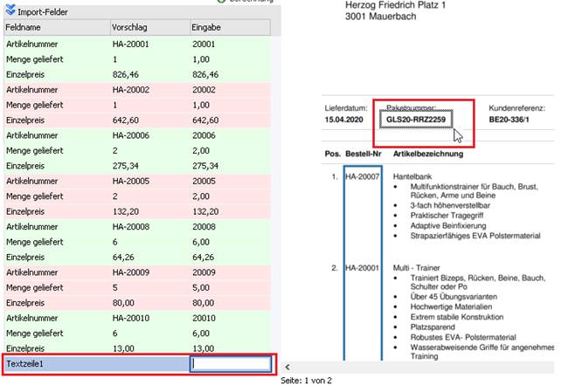Image resolution: width=561 pixels, height=392 pixels.
Task: Click the Hantelbank article title in document
Action: (409, 177)
